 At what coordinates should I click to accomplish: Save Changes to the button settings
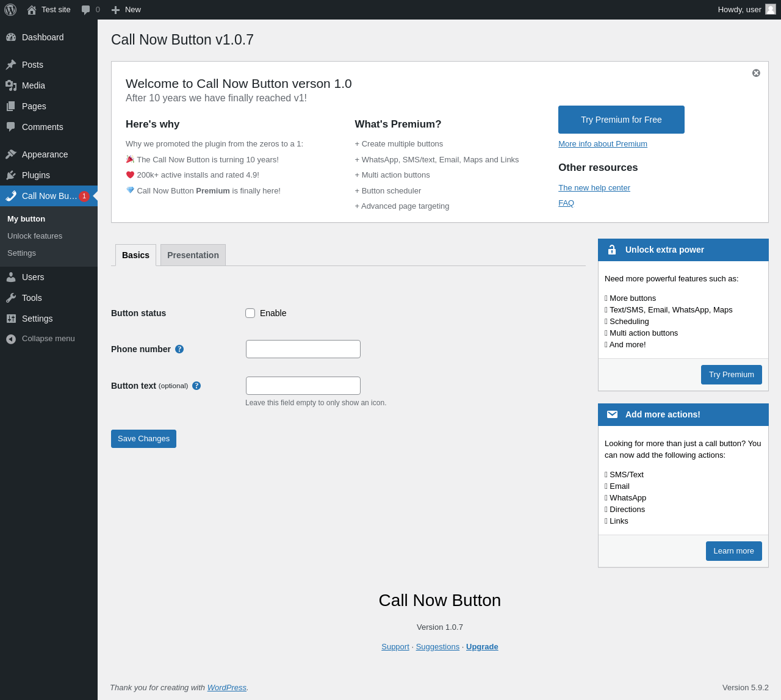point(143,439)
